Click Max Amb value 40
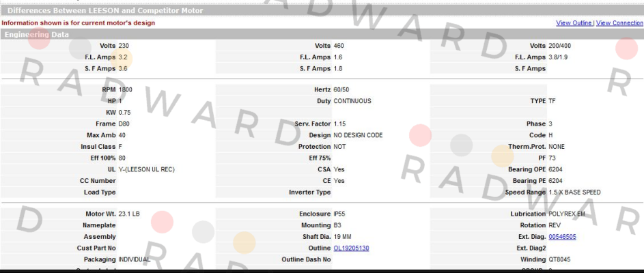Screen dimensions: 644x273 click(122, 135)
